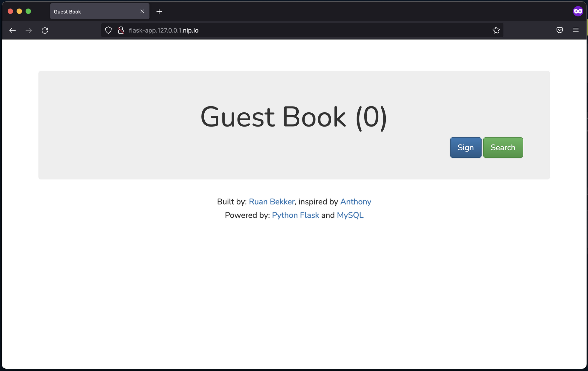
Task: Click the browser back arrow
Action: point(12,30)
